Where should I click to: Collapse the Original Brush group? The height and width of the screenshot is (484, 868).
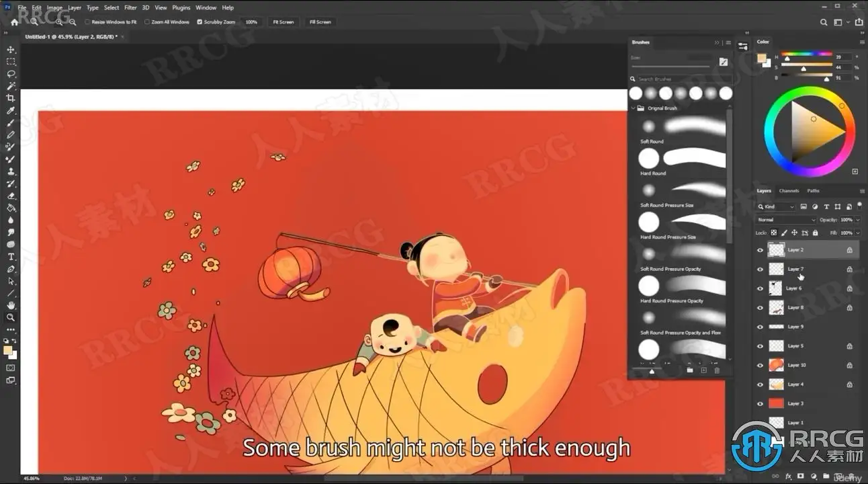(633, 108)
